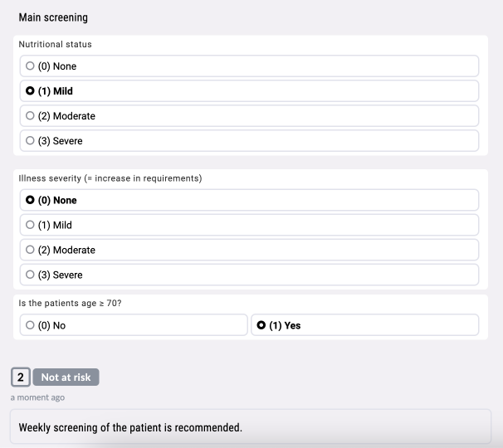Click the weekly screening recommendation box
Viewport: 503px width, 448px height.
click(250, 428)
